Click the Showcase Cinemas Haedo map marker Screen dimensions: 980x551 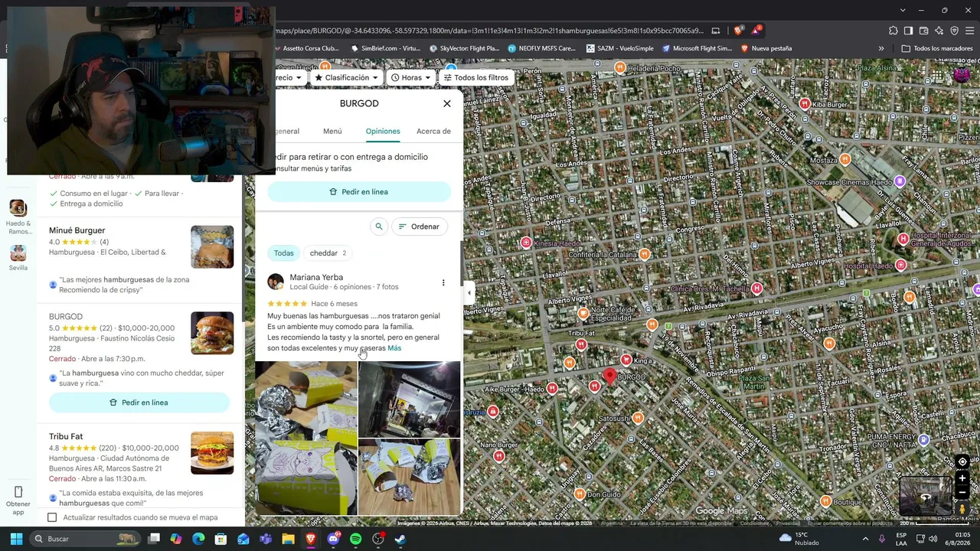pyautogui.click(x=900, y=182)
